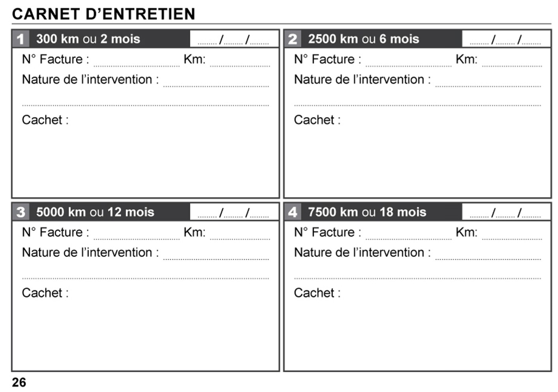The width and height of the screenshot is (558, 392).
Task: Click the CARNET D'ENTRETIEN page title
Action: [x=103, y=14]
